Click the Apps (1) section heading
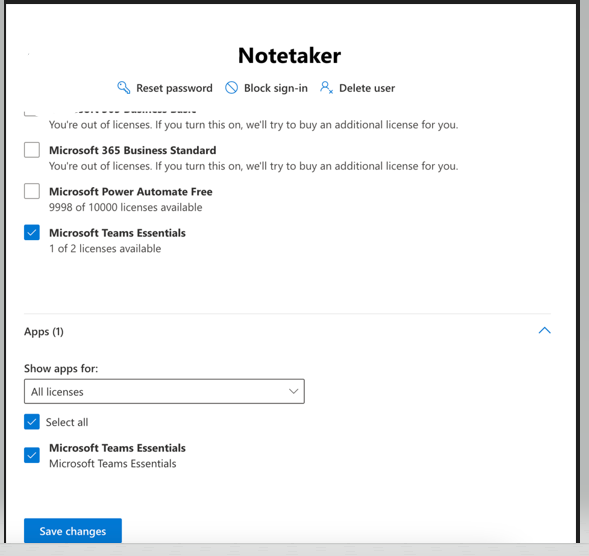The width and height of the screenshot is (589, 556). coord(44,332)
